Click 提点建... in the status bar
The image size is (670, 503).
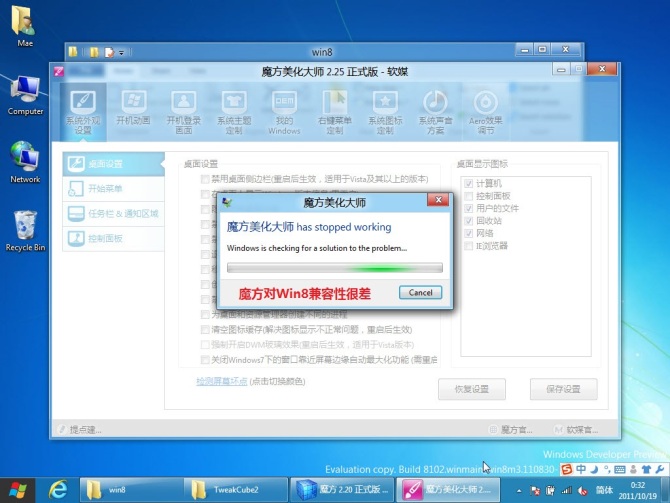point(80,429)
